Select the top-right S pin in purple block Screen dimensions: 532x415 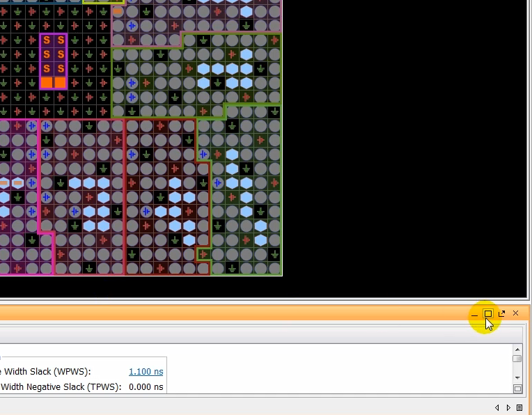click(61, 40)
